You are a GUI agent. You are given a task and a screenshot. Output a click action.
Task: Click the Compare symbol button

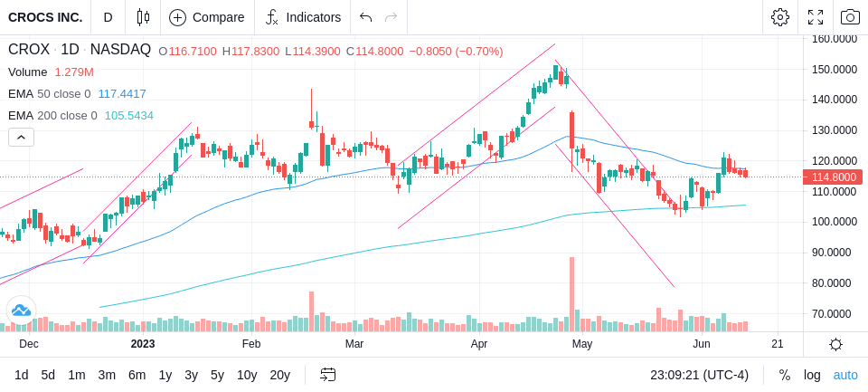coord(207,17)
